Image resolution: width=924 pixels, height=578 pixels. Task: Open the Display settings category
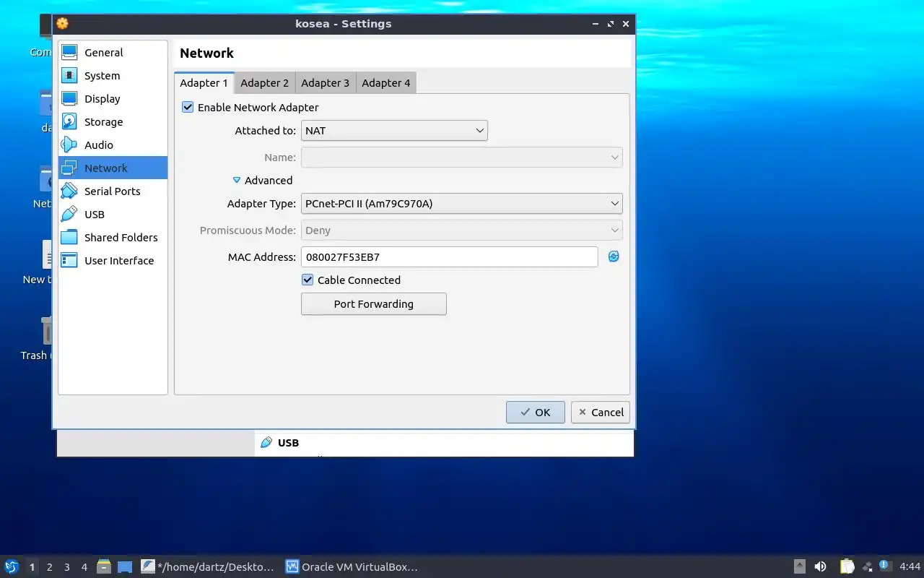(113, 99)
